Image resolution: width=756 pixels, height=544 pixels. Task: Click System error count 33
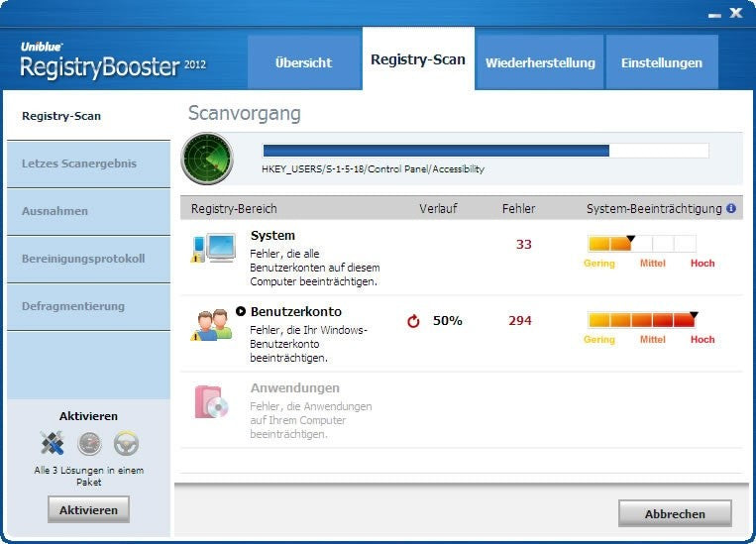(523, 245)
